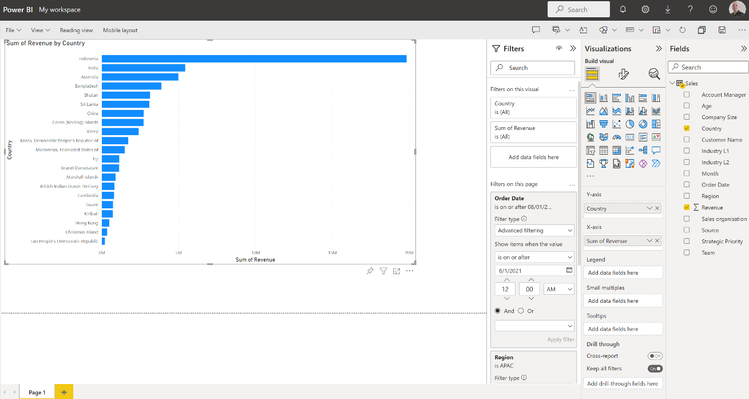Open the notifications bell

(623, 10)
